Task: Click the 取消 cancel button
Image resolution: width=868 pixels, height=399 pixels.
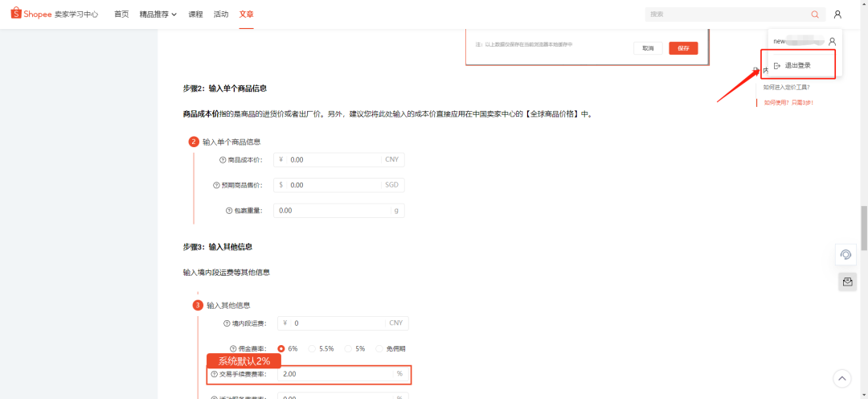Action: [x=648, y=48]
